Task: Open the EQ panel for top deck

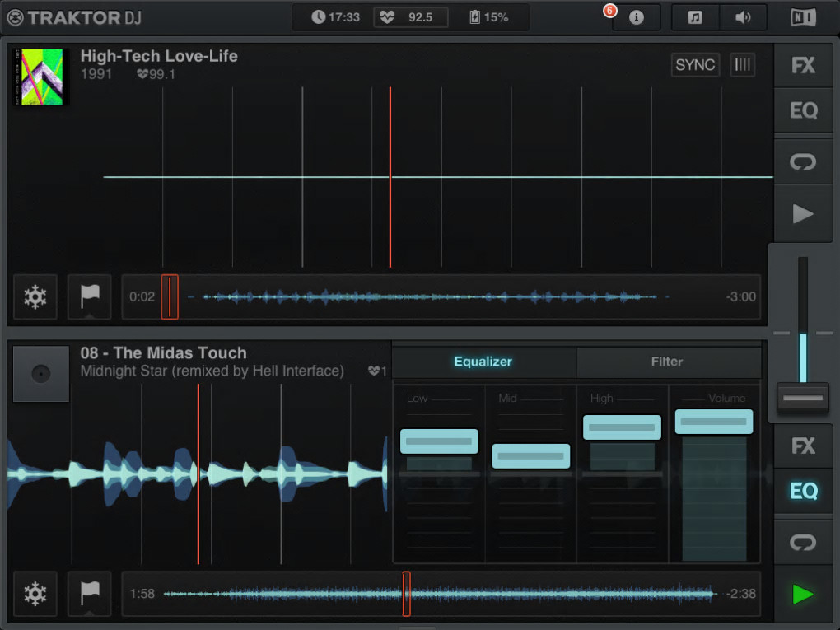Action: 803,110
